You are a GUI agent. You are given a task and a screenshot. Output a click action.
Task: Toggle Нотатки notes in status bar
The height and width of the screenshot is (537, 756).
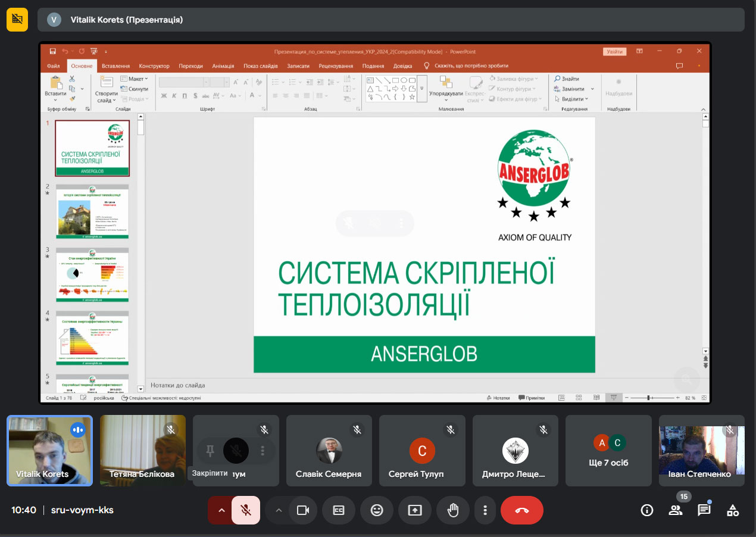click(x=498, y=398)
